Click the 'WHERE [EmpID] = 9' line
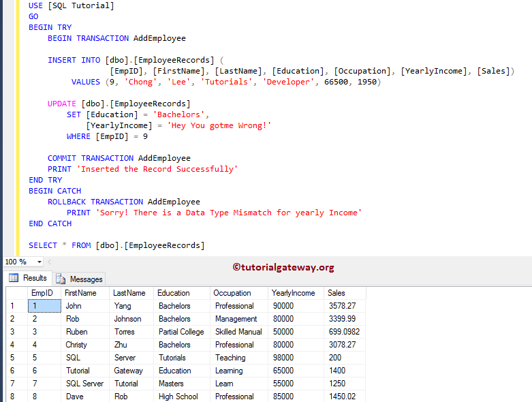This screenshot has width=532, height=402. (107, 136)
